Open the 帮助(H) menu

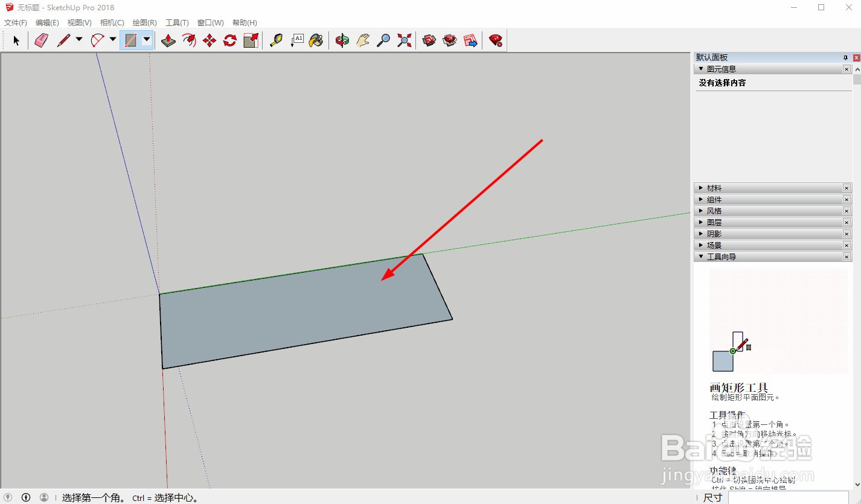coord(245,23)
